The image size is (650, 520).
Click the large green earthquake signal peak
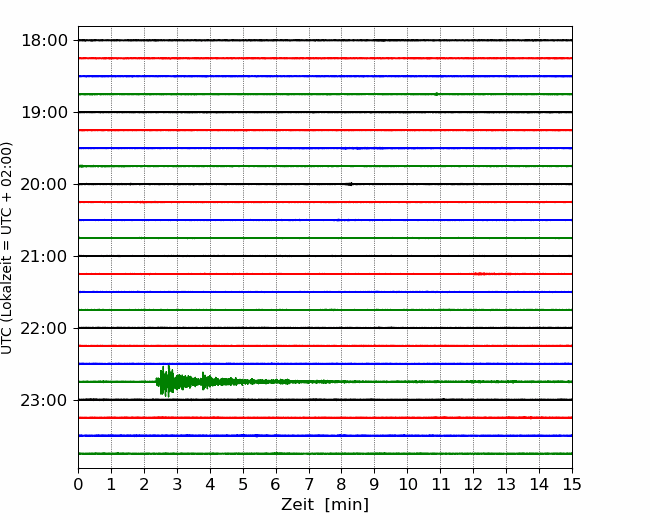167,381
